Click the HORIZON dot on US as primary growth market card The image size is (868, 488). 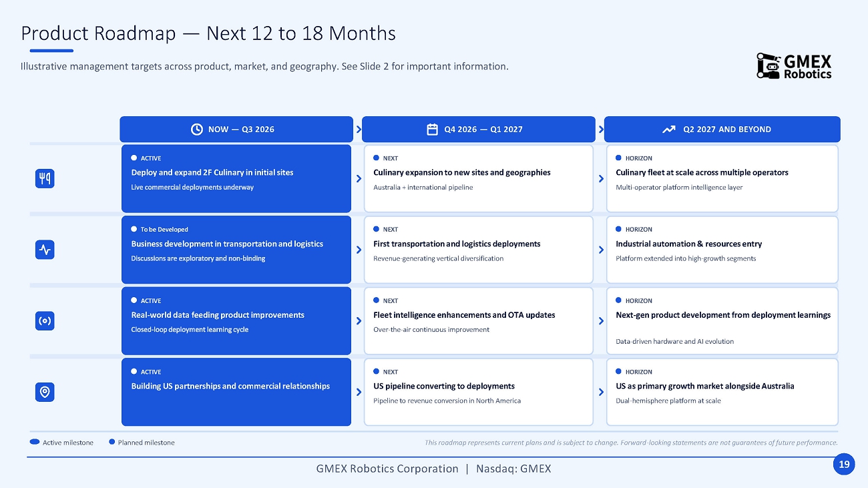pos(619,372)
